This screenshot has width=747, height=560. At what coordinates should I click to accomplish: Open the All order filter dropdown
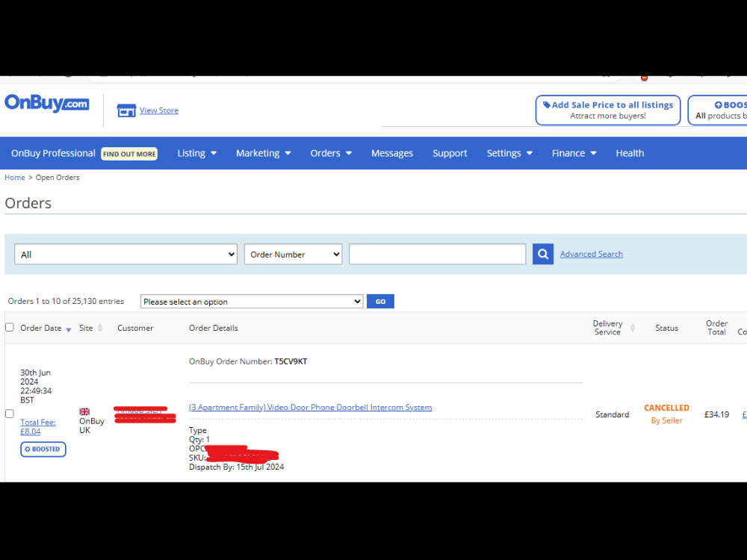coord(125,255)
